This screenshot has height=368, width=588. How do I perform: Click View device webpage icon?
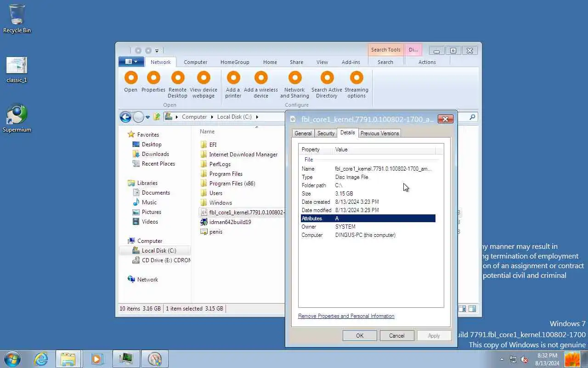click(204, 78)
